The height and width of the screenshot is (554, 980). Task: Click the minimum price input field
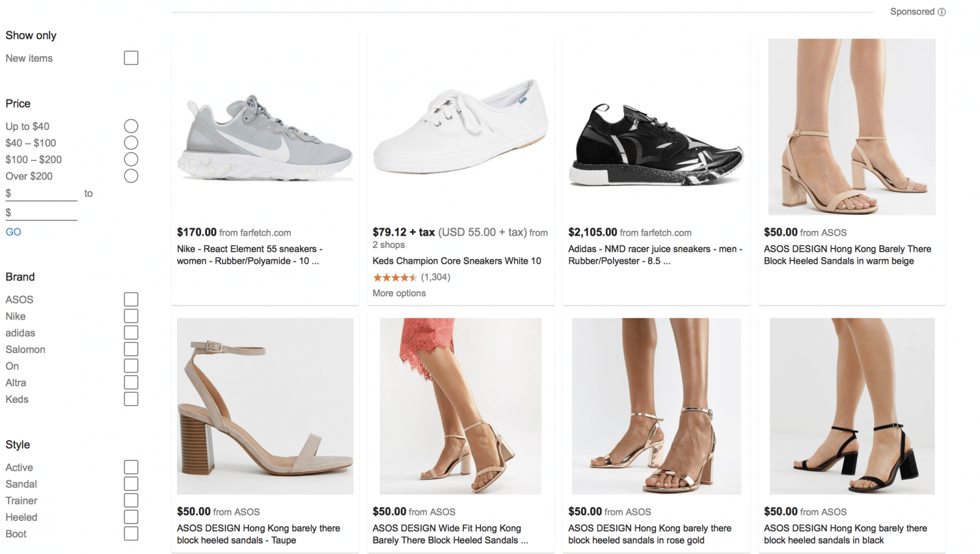pyautogui.click(x=44, y=193)
